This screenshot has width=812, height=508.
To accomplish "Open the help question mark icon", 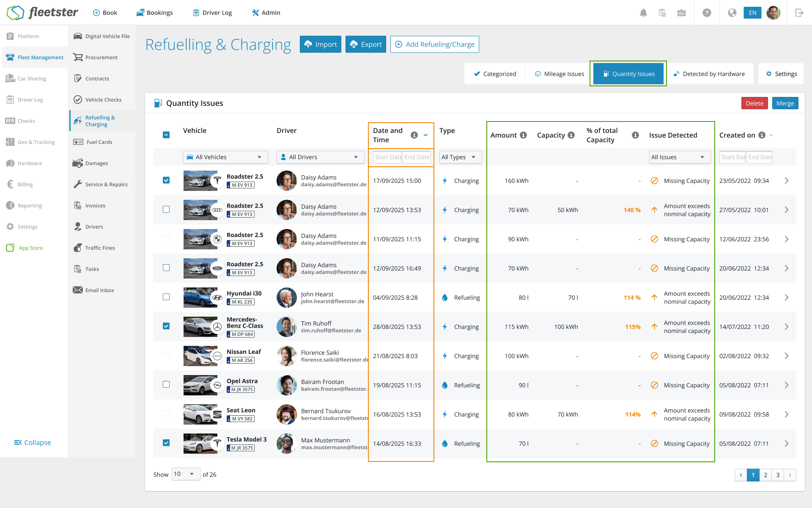I will click(x=707, y=13).
